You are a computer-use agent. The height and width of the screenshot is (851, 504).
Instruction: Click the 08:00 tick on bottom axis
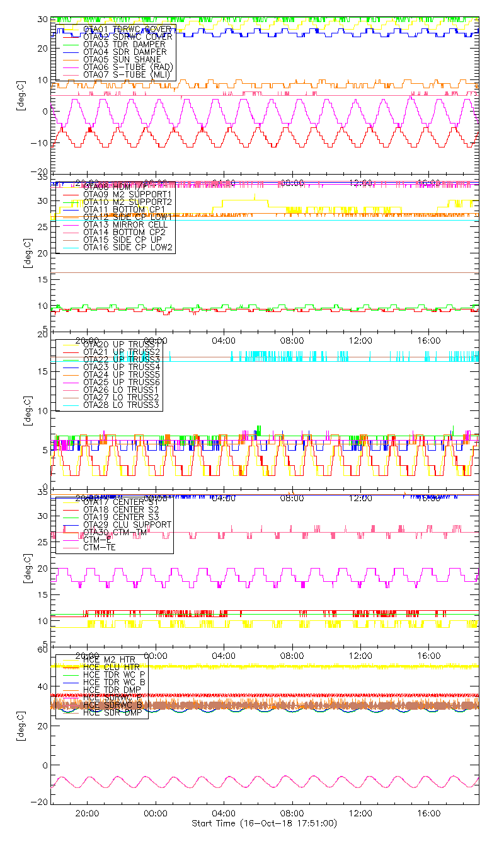coord(292,814)
